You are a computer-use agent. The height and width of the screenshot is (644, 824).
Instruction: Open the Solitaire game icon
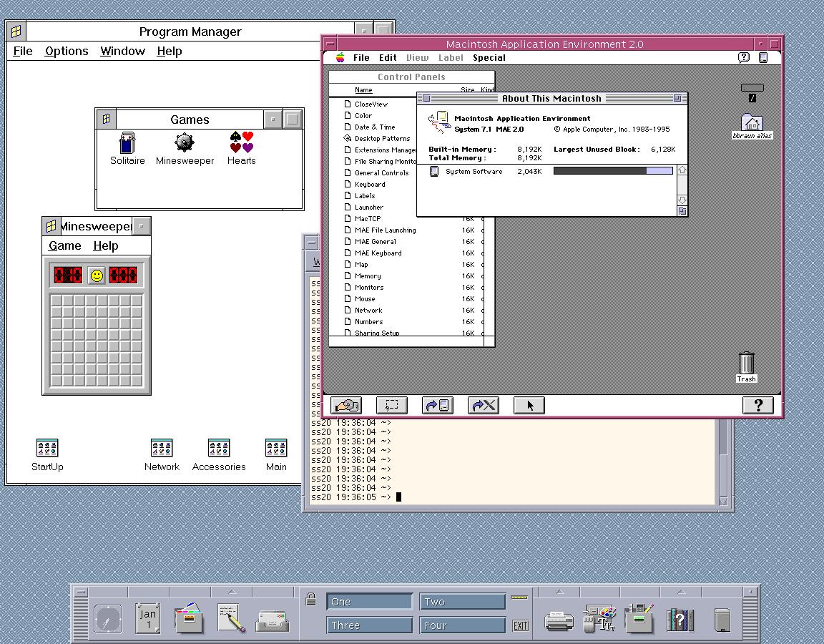pos(127,143)
